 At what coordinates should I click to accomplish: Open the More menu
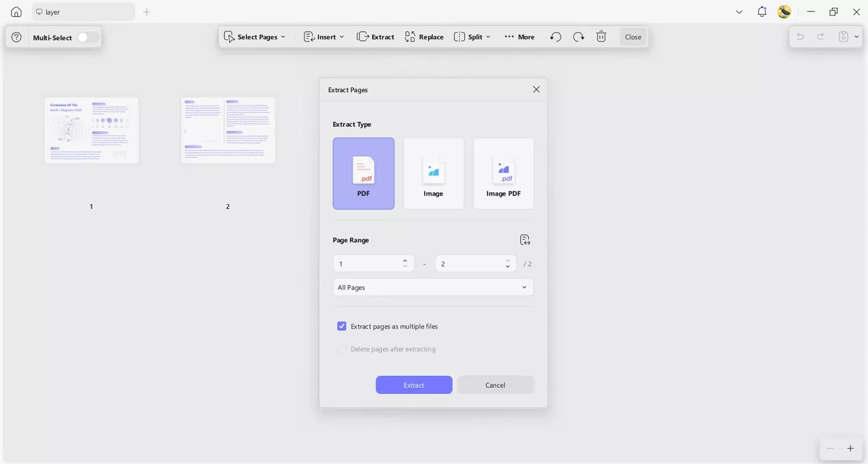[519, 37]
